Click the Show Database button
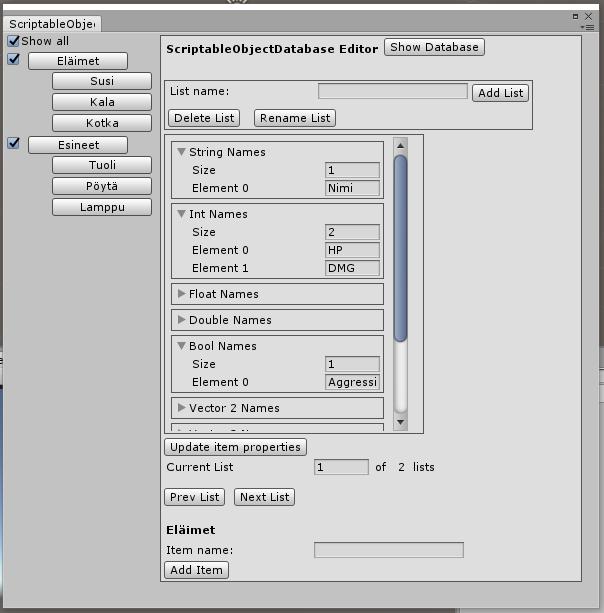This screenshot has width=604, height=613. [x=434, y=47]
